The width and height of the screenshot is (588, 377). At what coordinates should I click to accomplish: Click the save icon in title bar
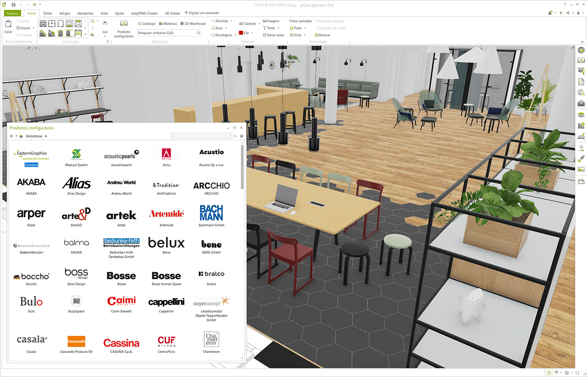click(13, 4)
